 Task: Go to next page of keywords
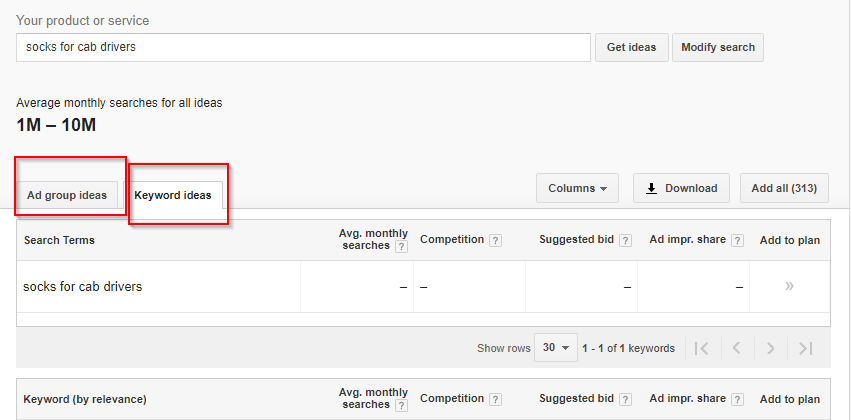point(770,348)
